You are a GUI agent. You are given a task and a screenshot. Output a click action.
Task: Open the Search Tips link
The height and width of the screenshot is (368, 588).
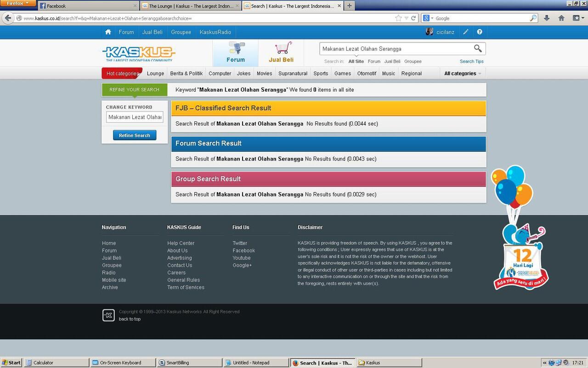click(x=472, y=61)
